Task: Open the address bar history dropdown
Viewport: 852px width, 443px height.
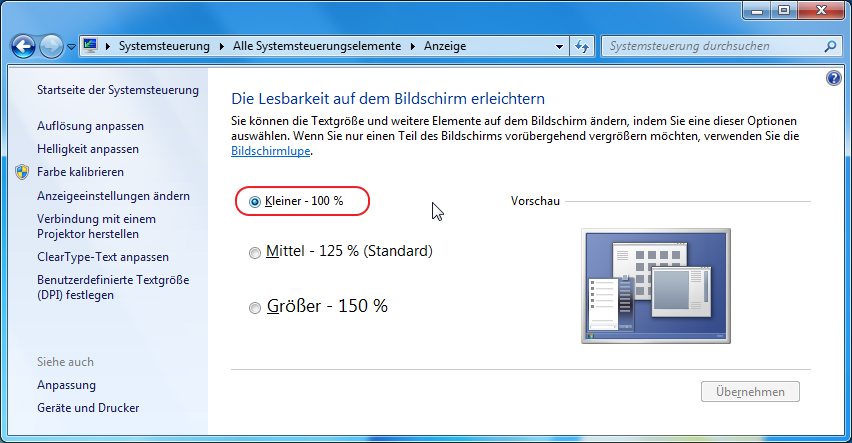Action: (559, 47)
